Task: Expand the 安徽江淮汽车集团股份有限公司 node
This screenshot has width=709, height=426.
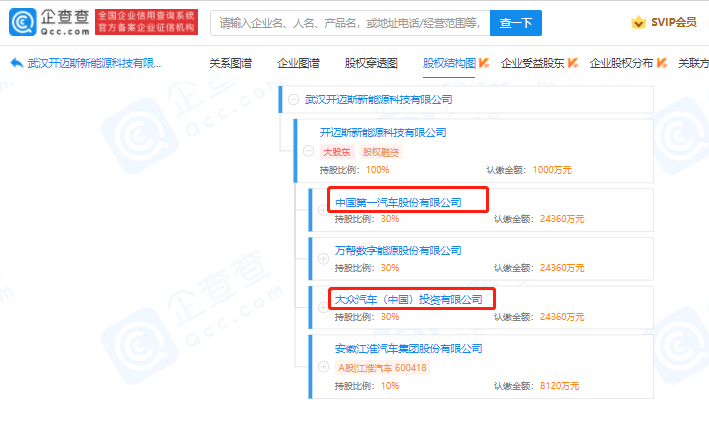Action: pos(323,366)
